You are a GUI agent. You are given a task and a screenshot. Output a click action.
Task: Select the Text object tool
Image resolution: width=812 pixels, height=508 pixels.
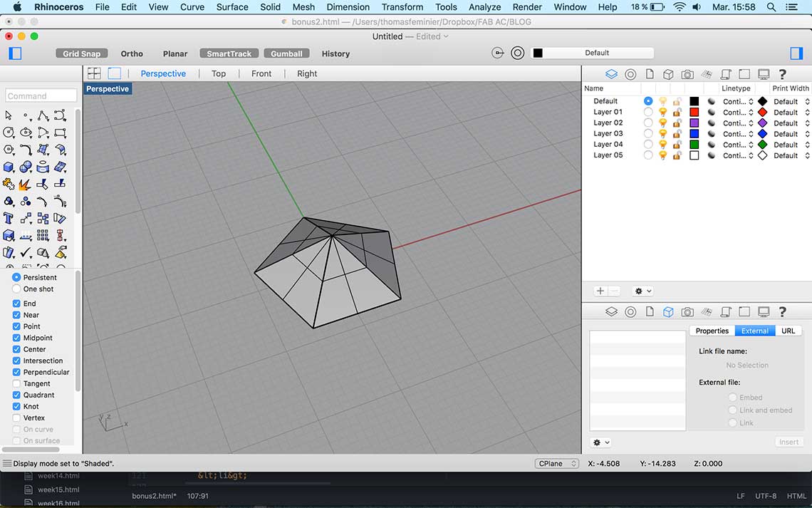9,219
